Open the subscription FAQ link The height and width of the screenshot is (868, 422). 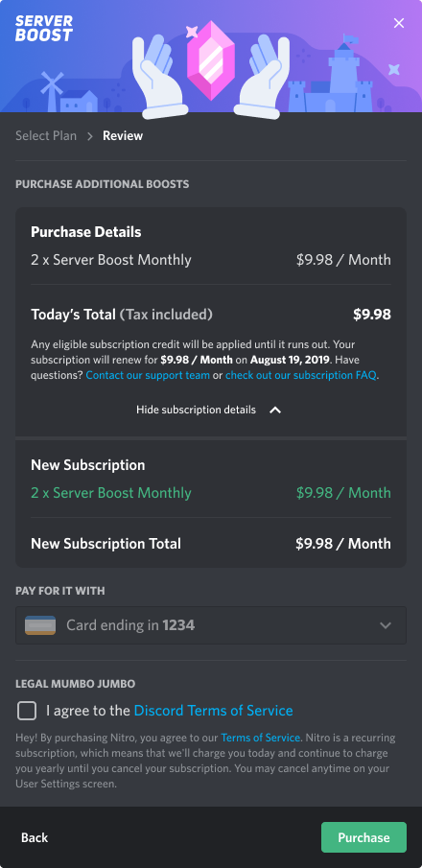coord(301,375)
